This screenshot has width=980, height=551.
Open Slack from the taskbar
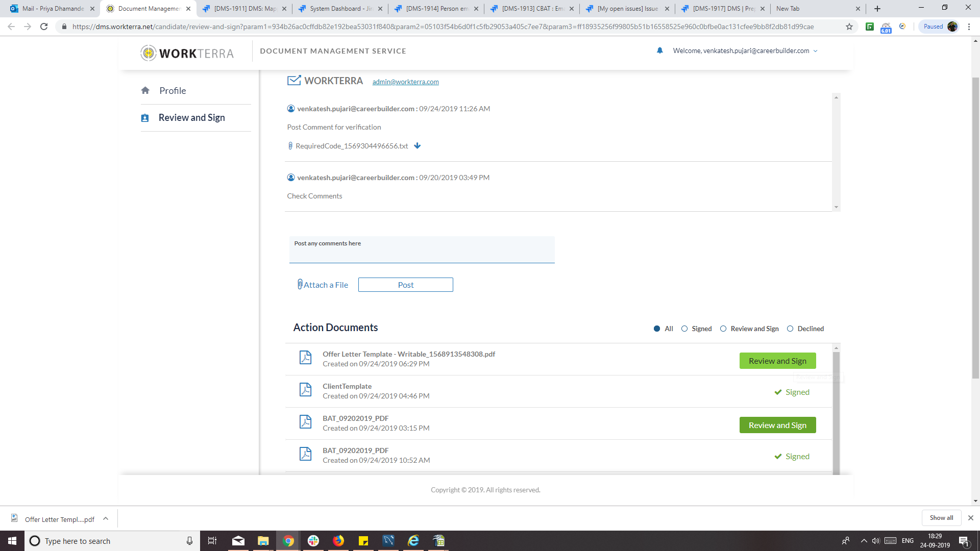tap(313, 541)
